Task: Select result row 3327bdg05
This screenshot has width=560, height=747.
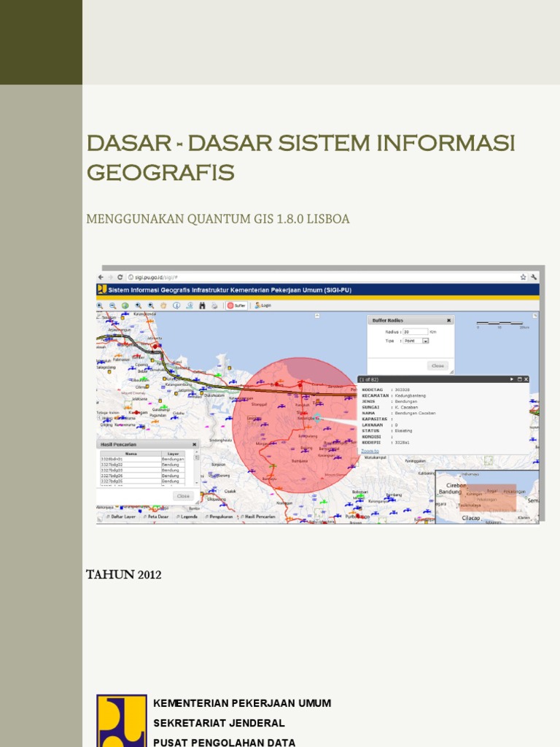Action: (142, 481)
